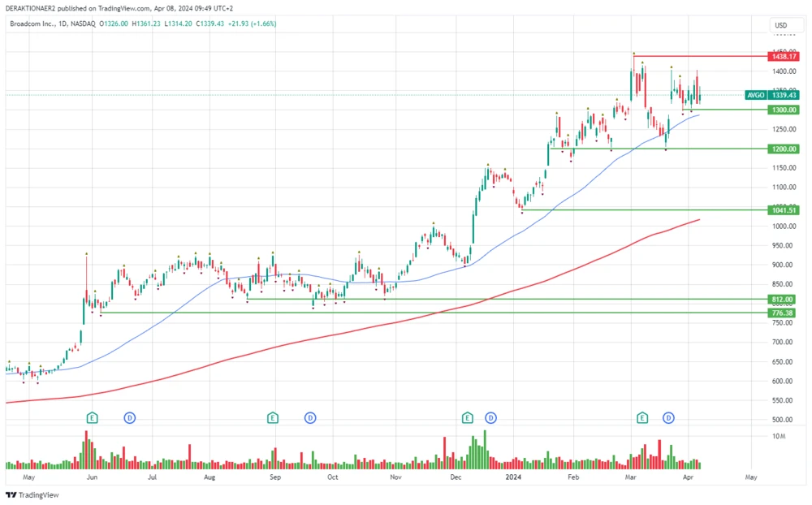Image resolution: width=812 pixels, height=505 pixels.
Task: Click the teal AVGO 1339.43 price label
Action: [x=770, y=95]
